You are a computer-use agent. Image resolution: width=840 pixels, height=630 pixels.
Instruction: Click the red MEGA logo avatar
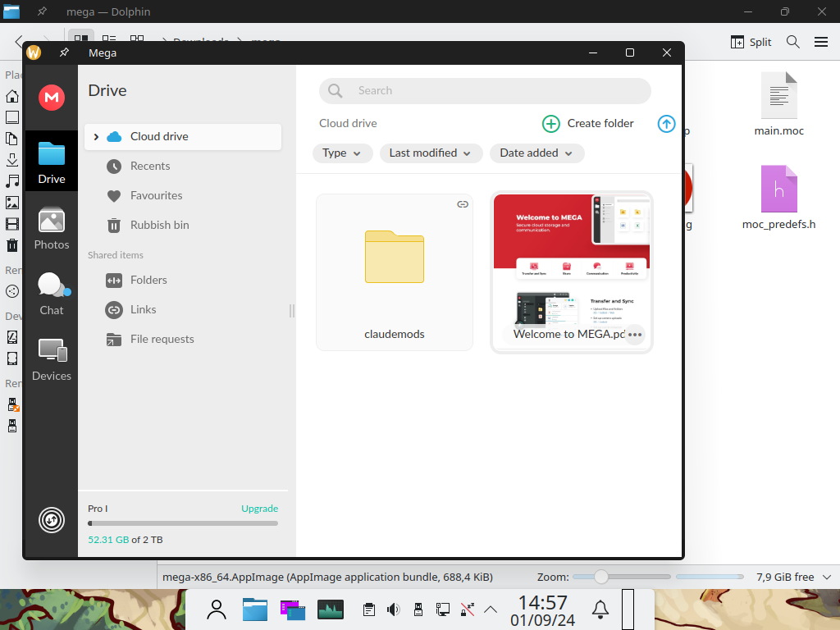pyautogui.click(x=52, y=98)
